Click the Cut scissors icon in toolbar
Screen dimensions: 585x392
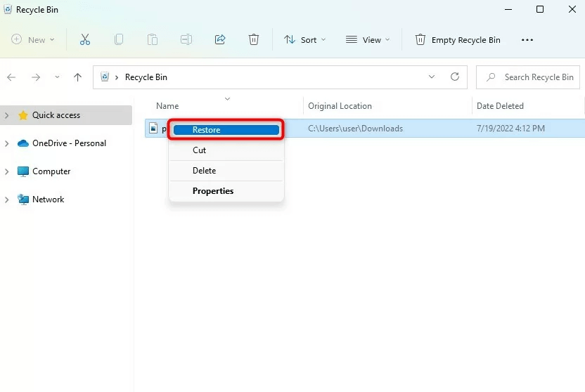coord(85,40)
